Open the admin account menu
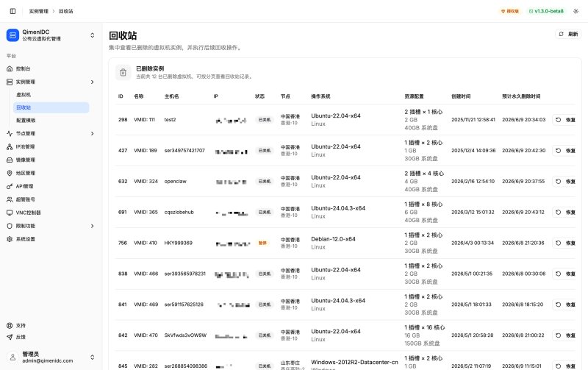The height and width of the screenshot is (370, 588). [51, 357]
